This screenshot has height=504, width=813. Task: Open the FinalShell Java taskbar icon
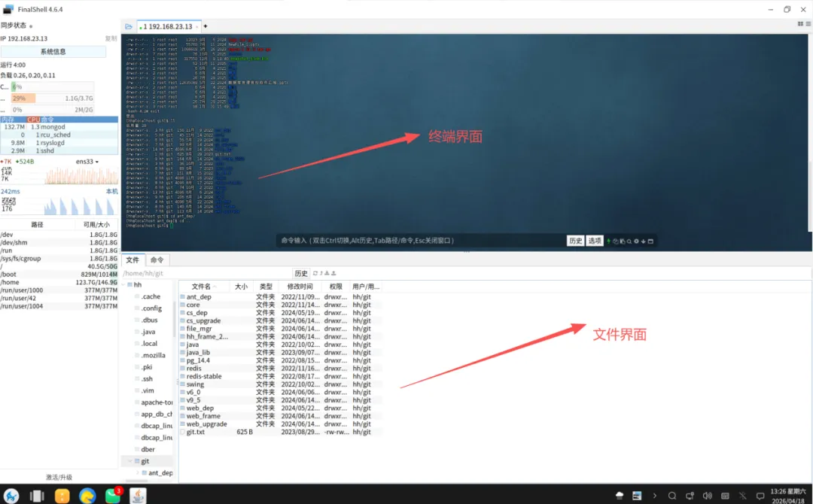point(138,496)
